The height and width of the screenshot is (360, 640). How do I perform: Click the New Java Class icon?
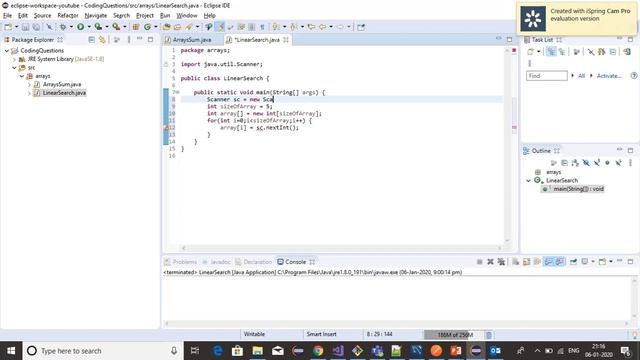pos(147,27)
